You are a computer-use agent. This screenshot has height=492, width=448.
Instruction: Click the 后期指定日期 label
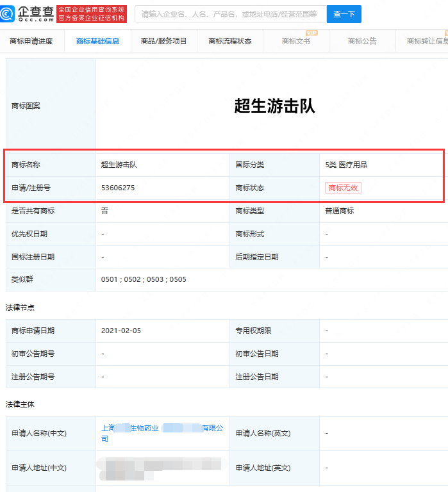point(257,257)
